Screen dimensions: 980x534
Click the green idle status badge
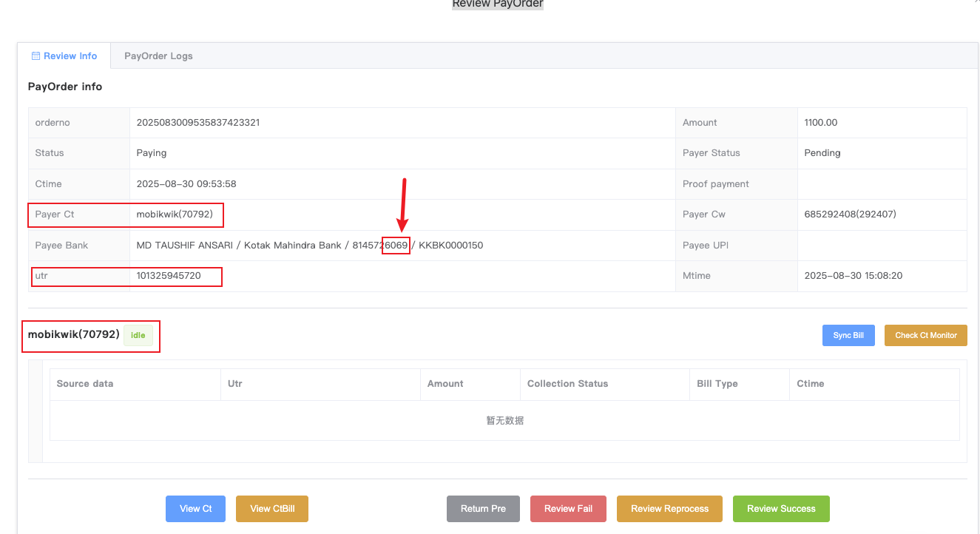(x=138, y=336)
